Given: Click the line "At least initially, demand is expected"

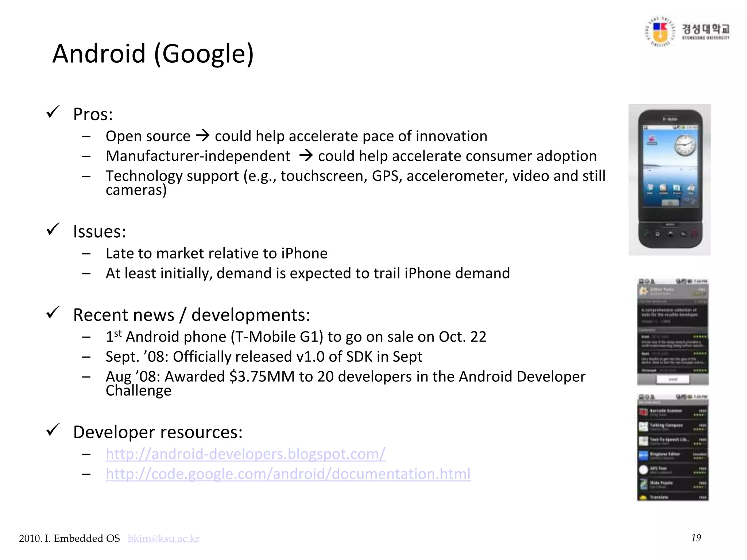Looking at the screenshot, I should tap(308, 273).
